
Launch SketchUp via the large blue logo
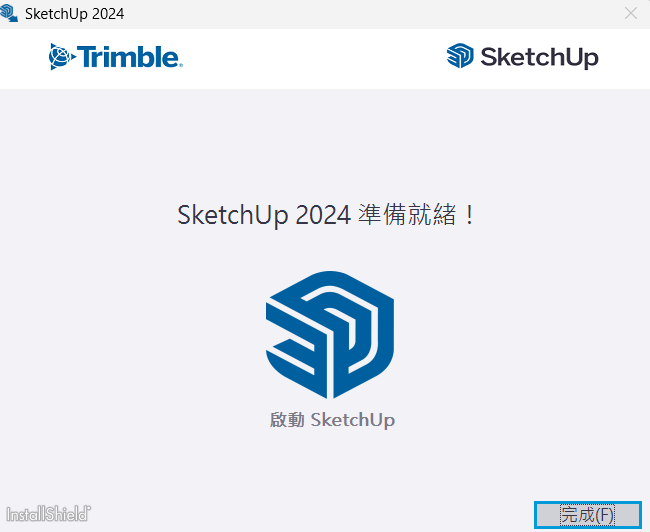[x=330, y=334]
